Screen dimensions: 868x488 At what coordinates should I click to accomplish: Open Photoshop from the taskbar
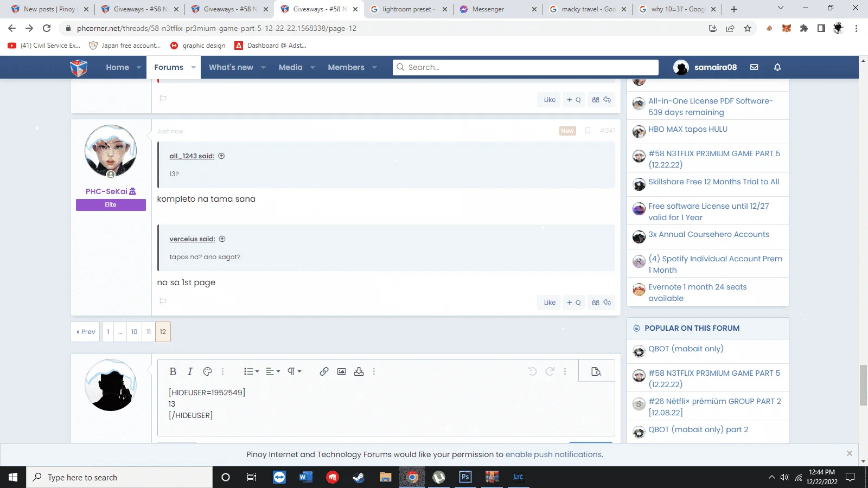pyautogui.click(x=465, y=477)
